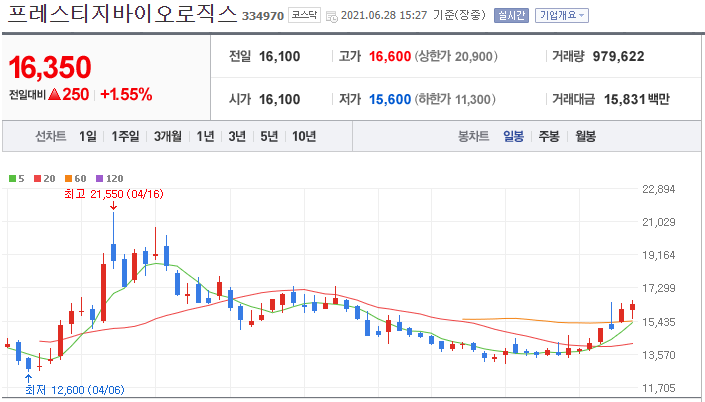Click the current price 16,350
The image size is (705, 402).
click(x=50, y=67)
